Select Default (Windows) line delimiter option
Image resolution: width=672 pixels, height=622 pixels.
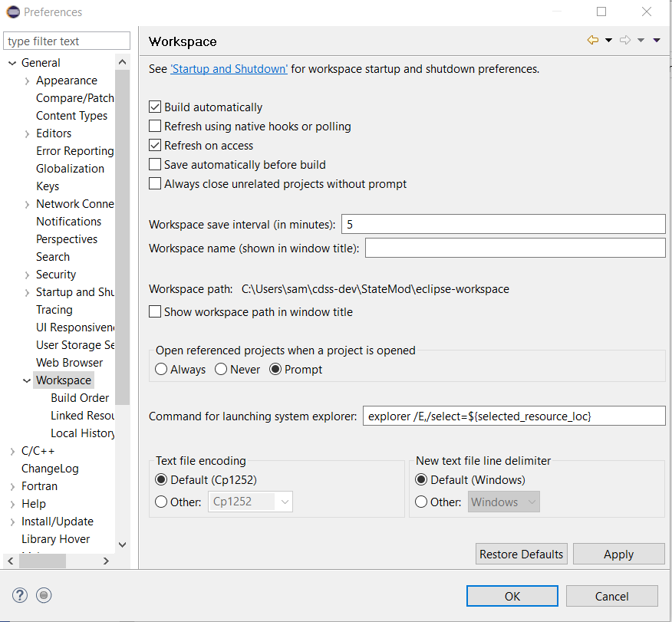pyautogui.click(x=421, y=480)
